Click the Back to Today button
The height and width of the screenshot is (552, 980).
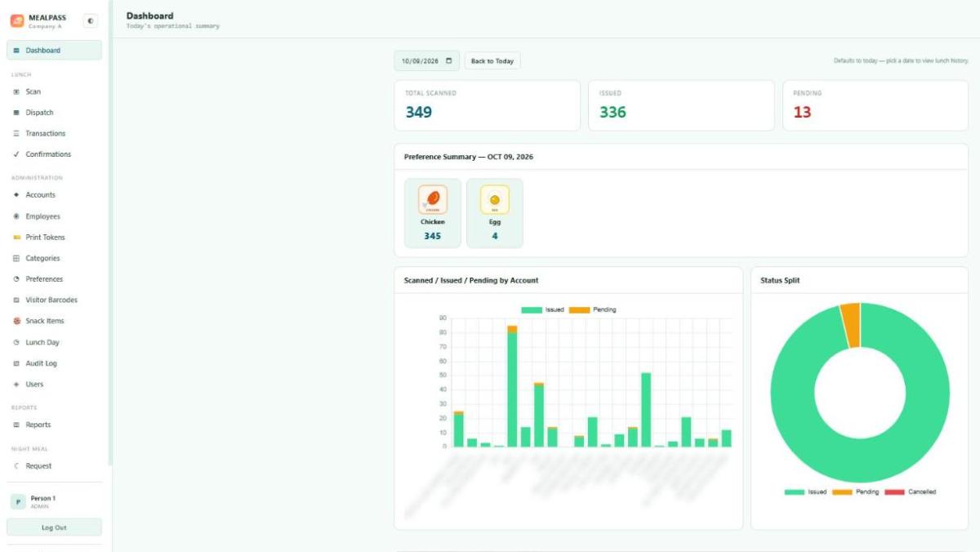point(492,61)
